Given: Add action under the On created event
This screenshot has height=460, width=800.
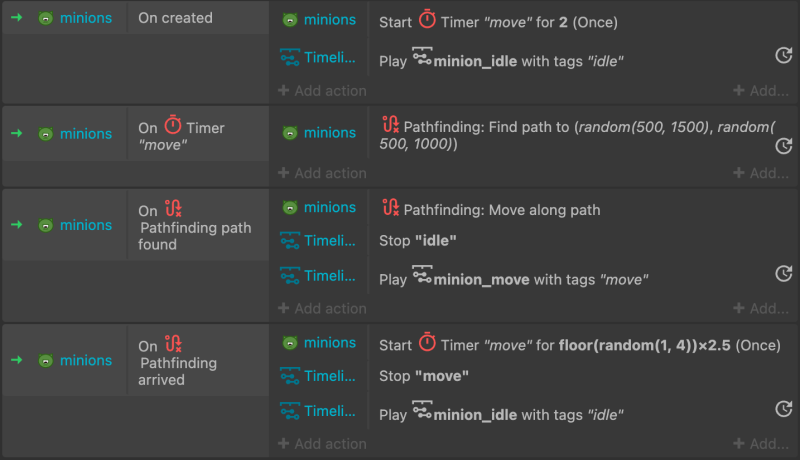Looking at the screenshot, I should point(322,91).
